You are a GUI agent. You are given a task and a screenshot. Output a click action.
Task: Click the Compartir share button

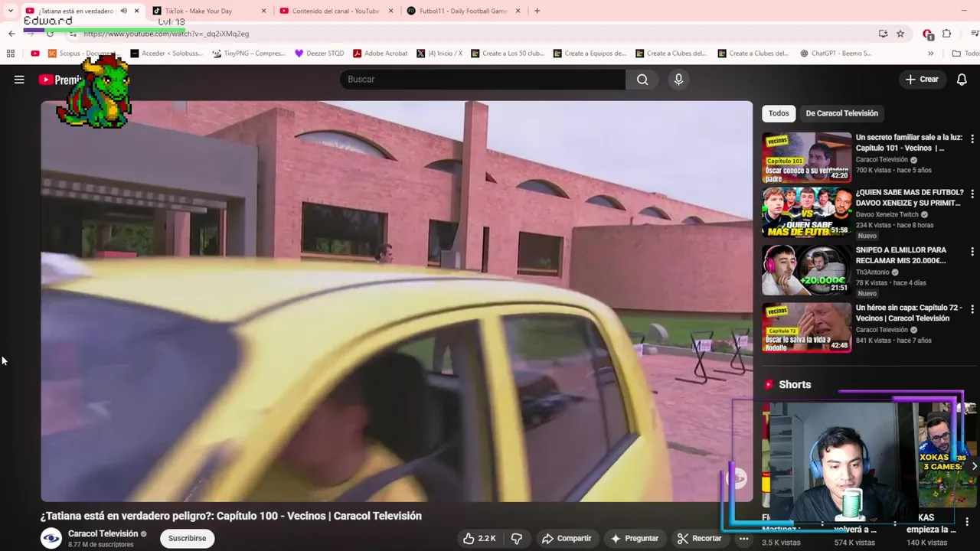tap(566, 538)
